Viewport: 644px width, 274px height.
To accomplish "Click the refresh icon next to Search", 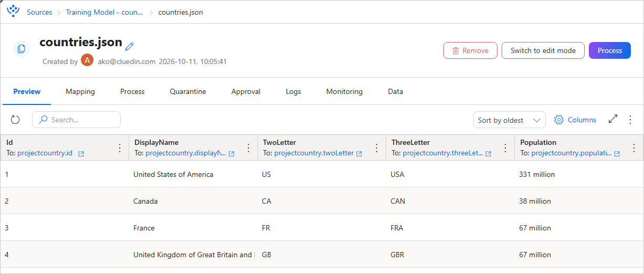I will pos(15,120).
